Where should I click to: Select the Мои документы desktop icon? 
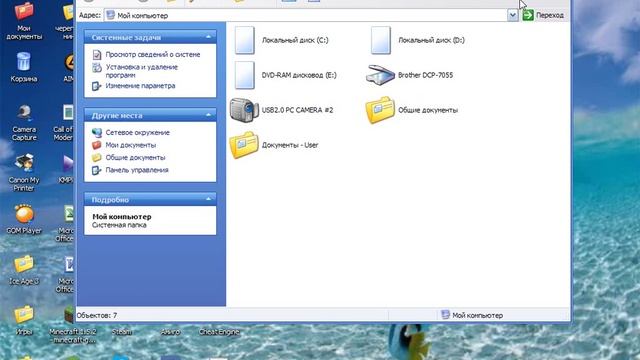(x=24, y=20)
